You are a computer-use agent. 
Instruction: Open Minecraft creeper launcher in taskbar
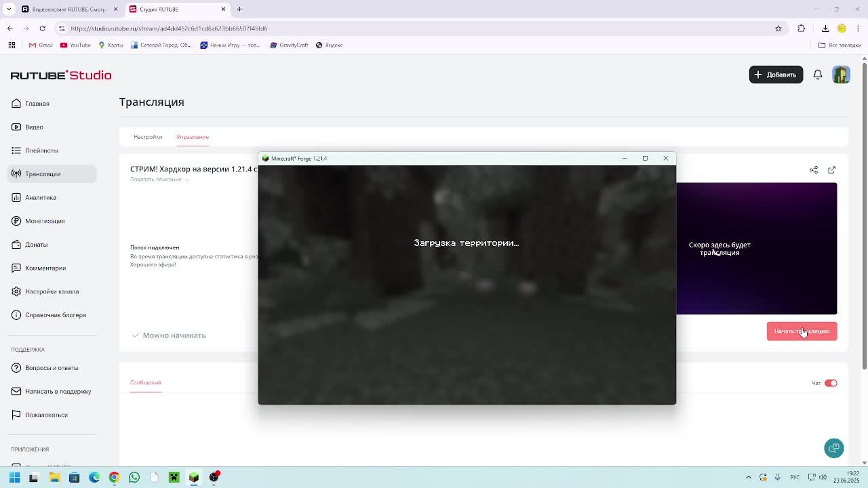coord(174,477)
